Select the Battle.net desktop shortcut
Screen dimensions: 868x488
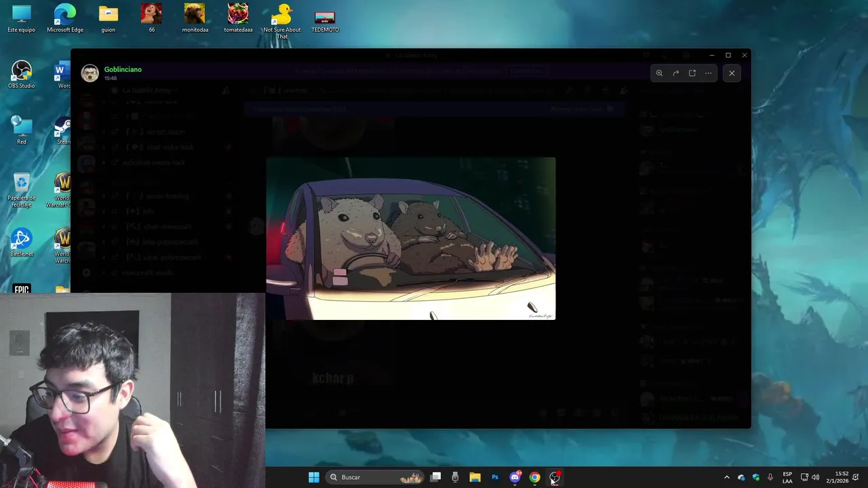(22, 243)
